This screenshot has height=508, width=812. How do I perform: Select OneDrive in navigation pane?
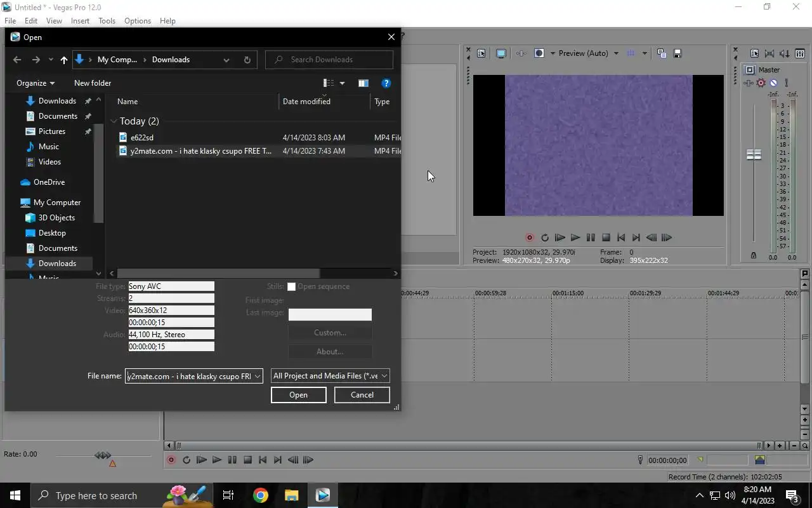pyautogui.click(x=49, y=182)
